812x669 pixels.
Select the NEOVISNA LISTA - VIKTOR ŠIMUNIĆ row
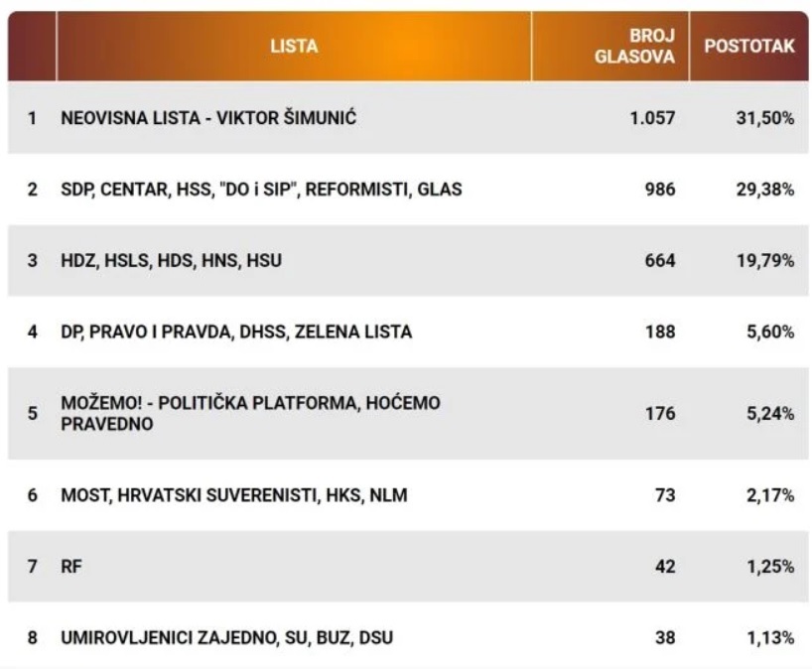pos(408,118)
